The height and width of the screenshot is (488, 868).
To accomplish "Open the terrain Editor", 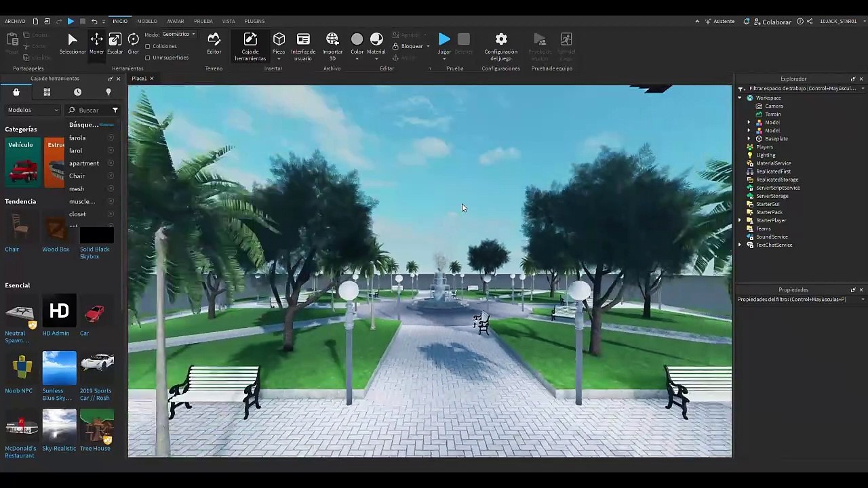I will click(214, 44).
